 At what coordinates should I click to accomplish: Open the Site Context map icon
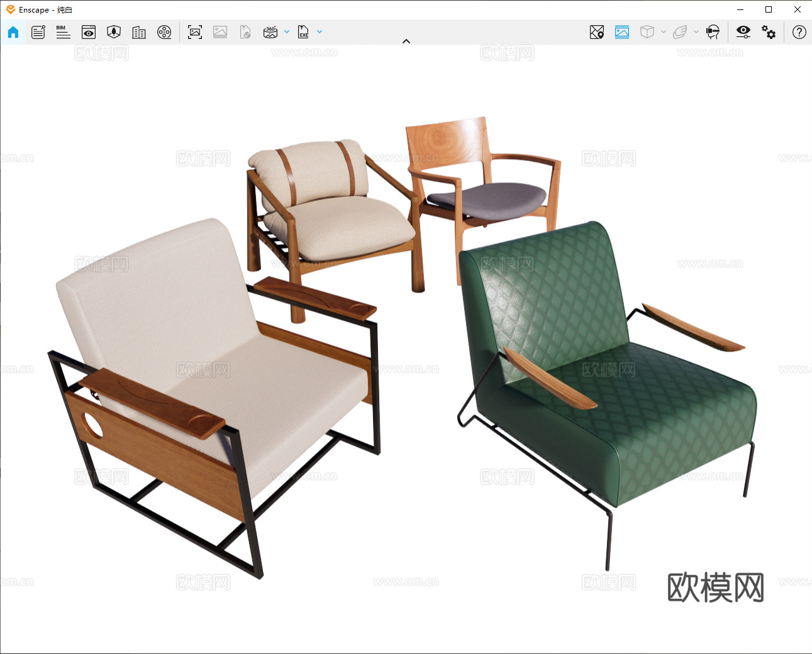pyautogui.click(x=114, y=32)
